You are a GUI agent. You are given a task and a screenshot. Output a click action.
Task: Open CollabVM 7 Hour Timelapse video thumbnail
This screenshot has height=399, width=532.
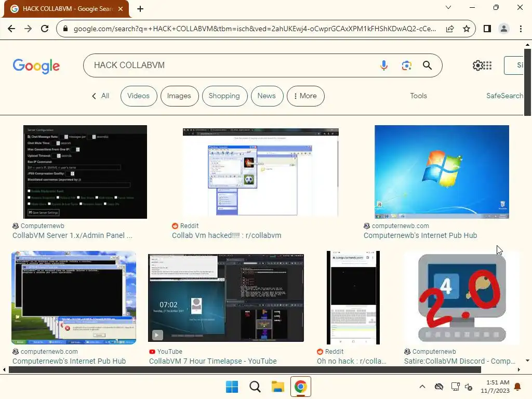pyautogui.click(x=226, y=298)
